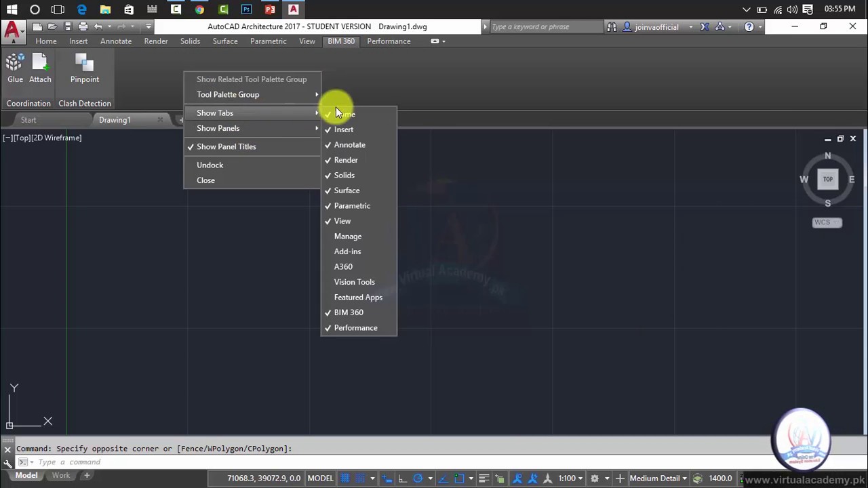Viewport: 868px width, 488px height.
Task: Uncheck Performance in the Show Tabs submenu
Action: click(x=359, y=328)
